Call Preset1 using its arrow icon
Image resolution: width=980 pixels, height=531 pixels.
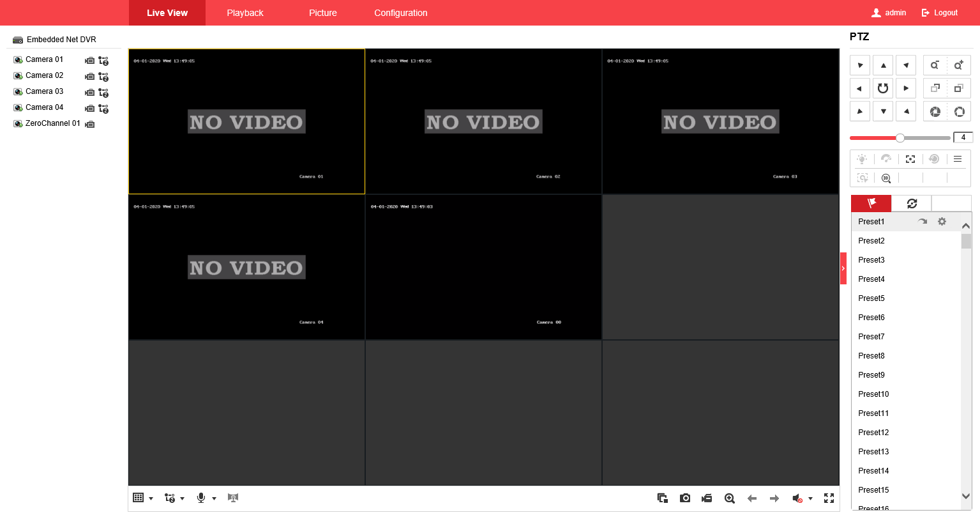923,222
